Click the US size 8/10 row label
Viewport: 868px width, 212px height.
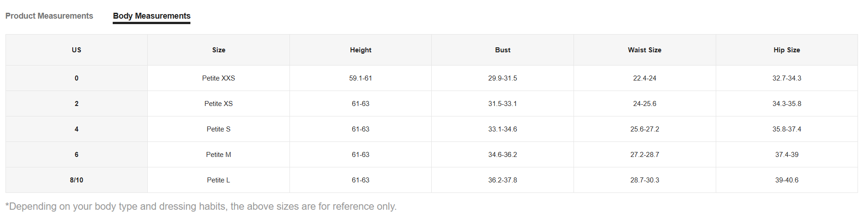[76, 180]
